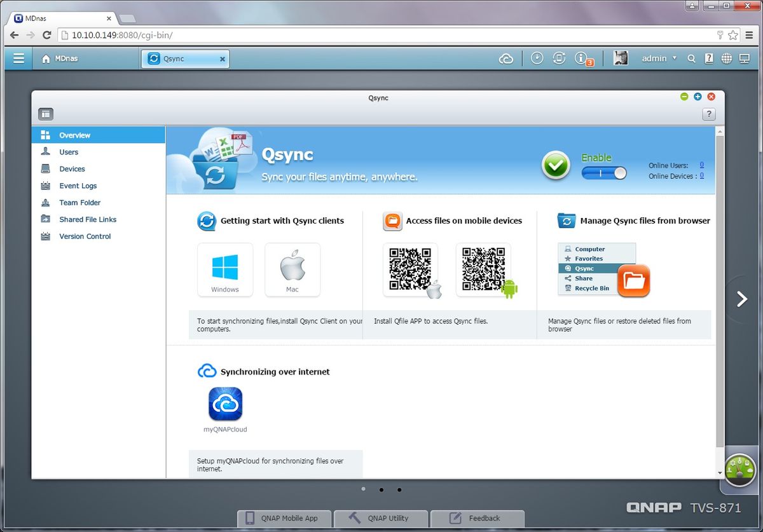Screen dimensions: 763x532
Task: Select the second desktop page dot
Action: (381, 490)
